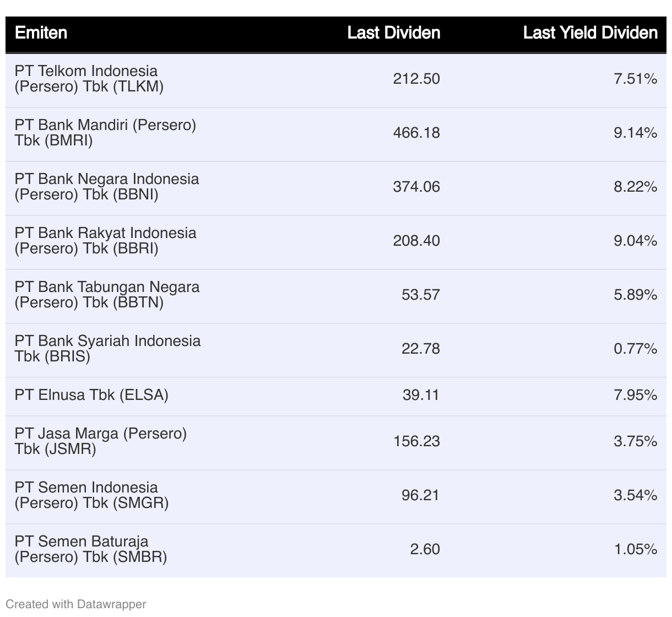Viewport: 672px width, 617px height.
Task: Click PT Bank Rakyat Indonesia (BBRI) name
Action: pos(105,241)
